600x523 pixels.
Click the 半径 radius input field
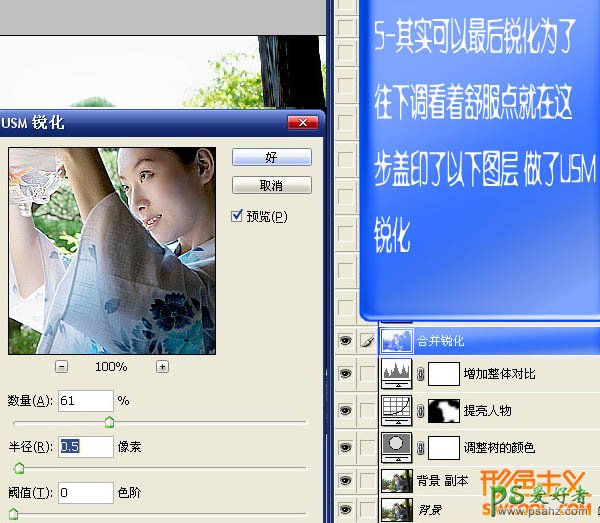pos(85,447)
